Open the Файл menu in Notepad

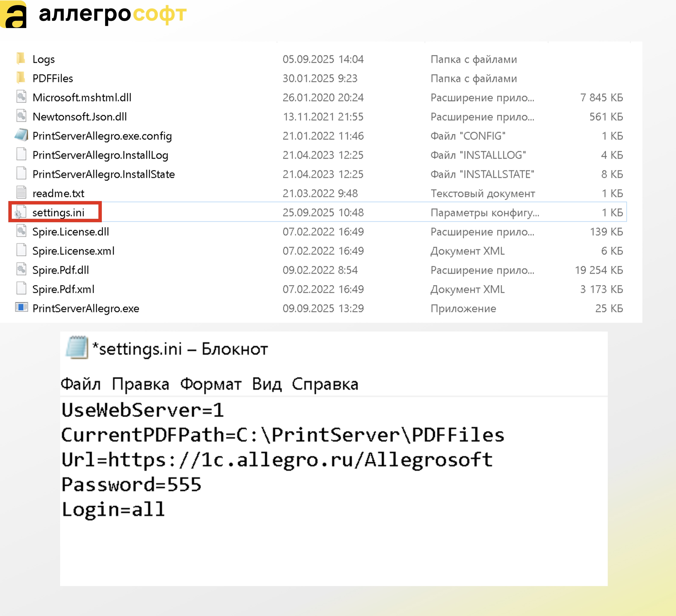pyautogui.click(x=80, y=384)
